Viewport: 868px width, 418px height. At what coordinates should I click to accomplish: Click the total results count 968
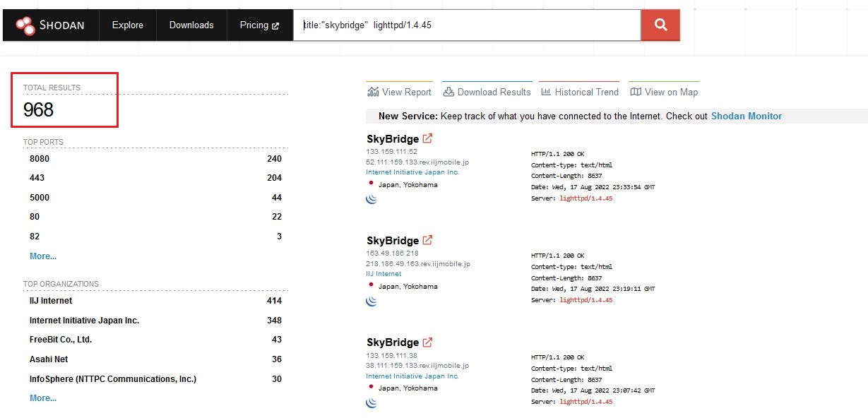pos(38,109)
